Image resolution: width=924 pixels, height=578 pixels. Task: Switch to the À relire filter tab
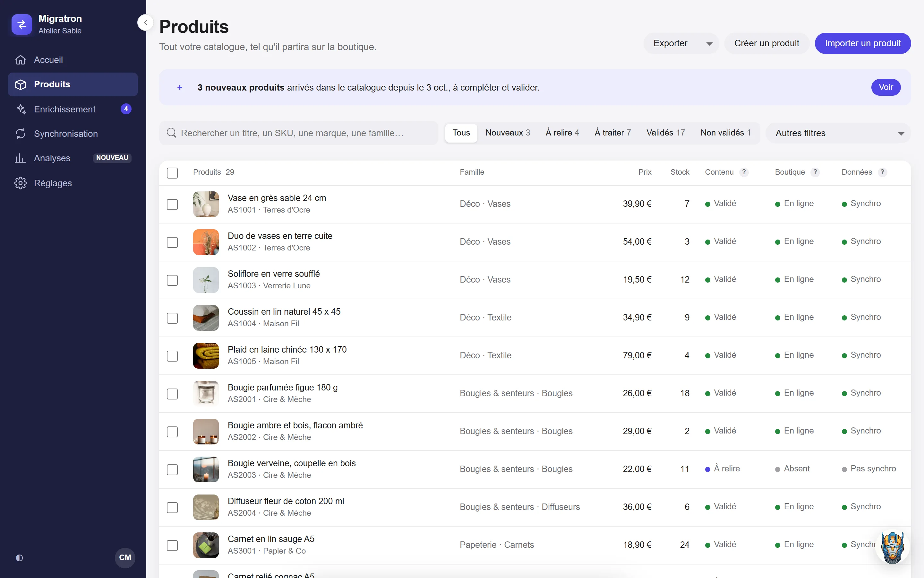coord(562,133)
